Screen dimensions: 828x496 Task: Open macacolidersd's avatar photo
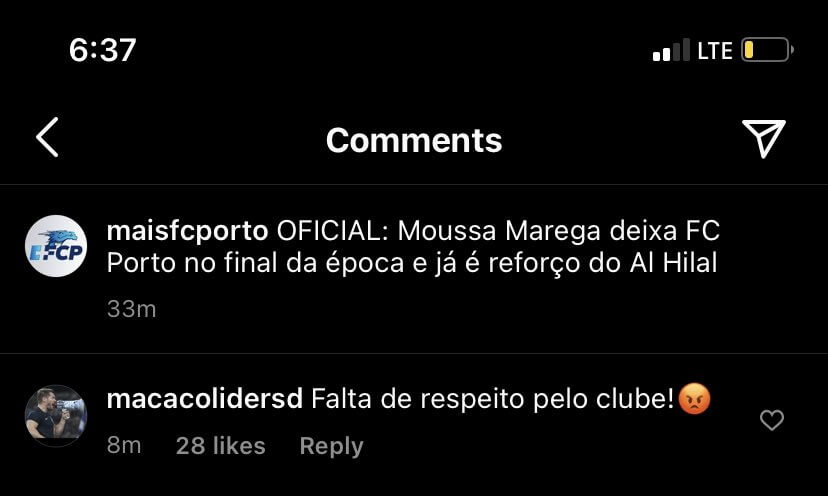click(x=56, y=416)
